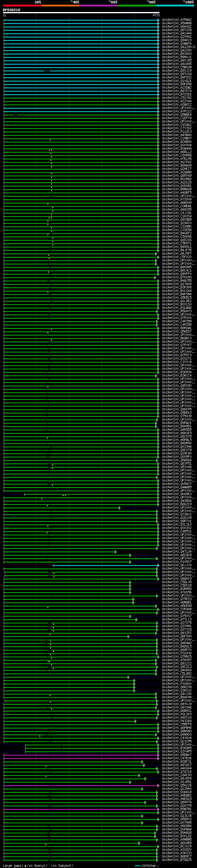The width and height of the screenshot is (197, 868).
Task: Open hit UniRef100_Q5AI26
Action: point(177,785)
